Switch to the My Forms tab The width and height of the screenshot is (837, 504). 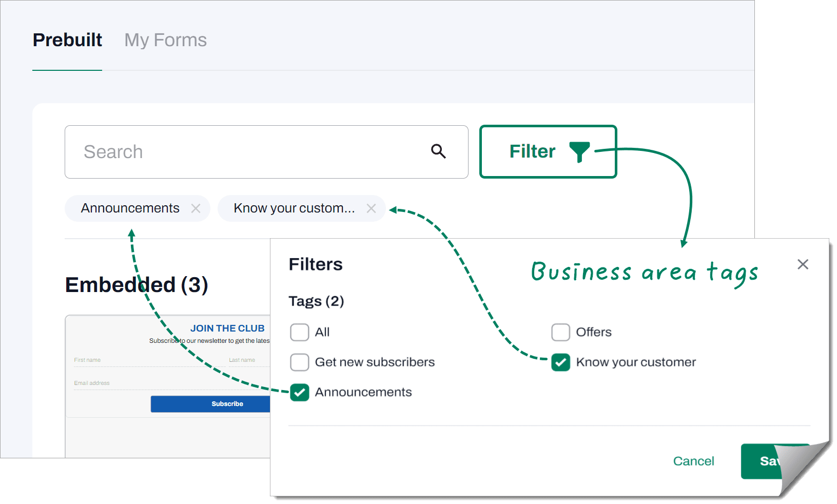[x=165, y=40]
